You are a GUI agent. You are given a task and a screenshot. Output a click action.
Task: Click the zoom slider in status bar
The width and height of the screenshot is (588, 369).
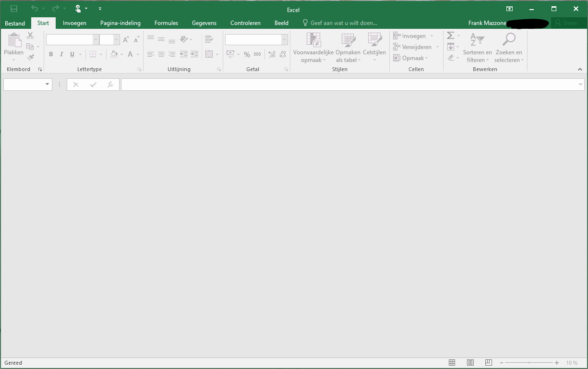click(528, 363)
